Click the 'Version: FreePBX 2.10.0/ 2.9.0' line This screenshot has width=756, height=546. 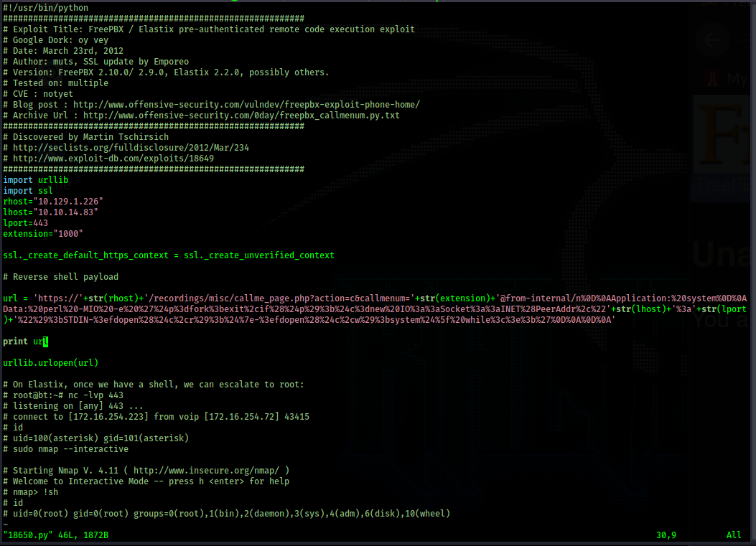[166, 72]
